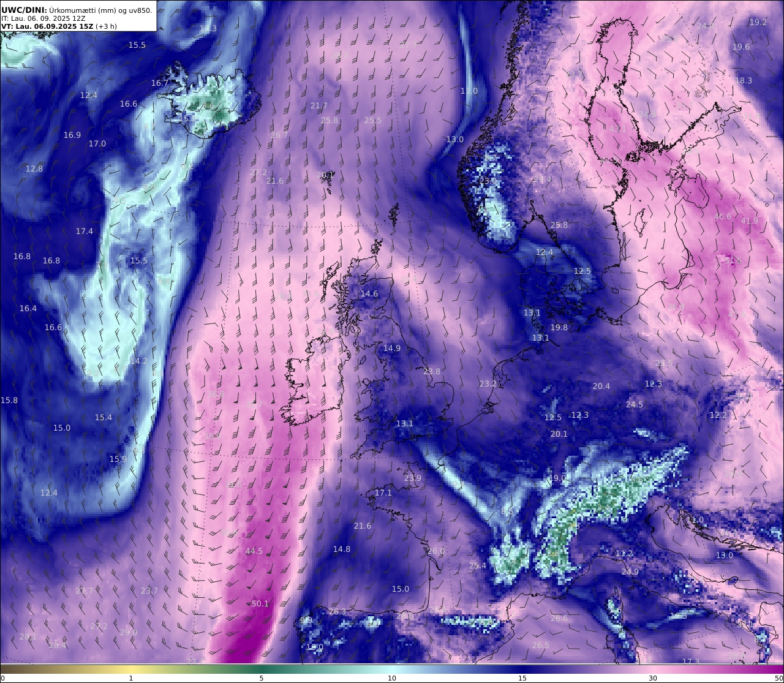Click the colorbar tick label 10
Image resolution: width=784 pixels, height=683 pixels.
click(392, 677)
